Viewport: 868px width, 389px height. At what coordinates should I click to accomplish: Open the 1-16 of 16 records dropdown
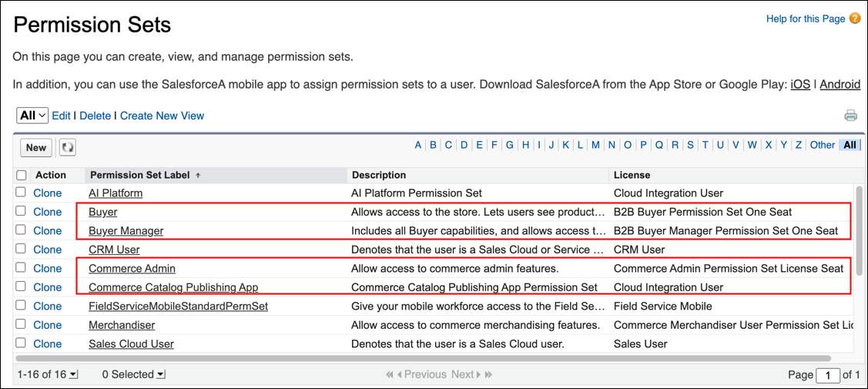pyautogui.click(x=48, y=374)
